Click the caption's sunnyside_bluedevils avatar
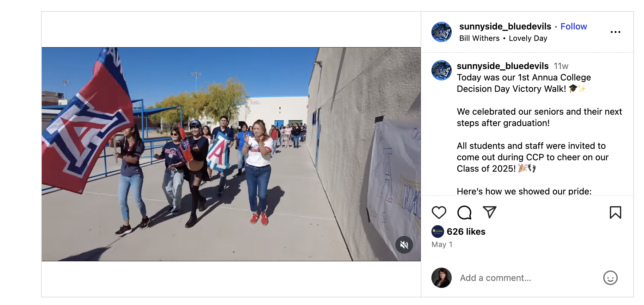The width and height of the screenshot is (644, 305). pos(442,70)
